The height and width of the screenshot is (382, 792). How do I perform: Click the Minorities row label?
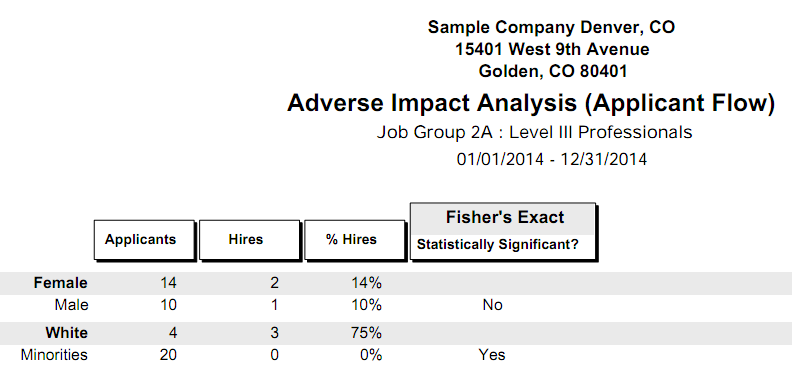click(x=54, y=355)
